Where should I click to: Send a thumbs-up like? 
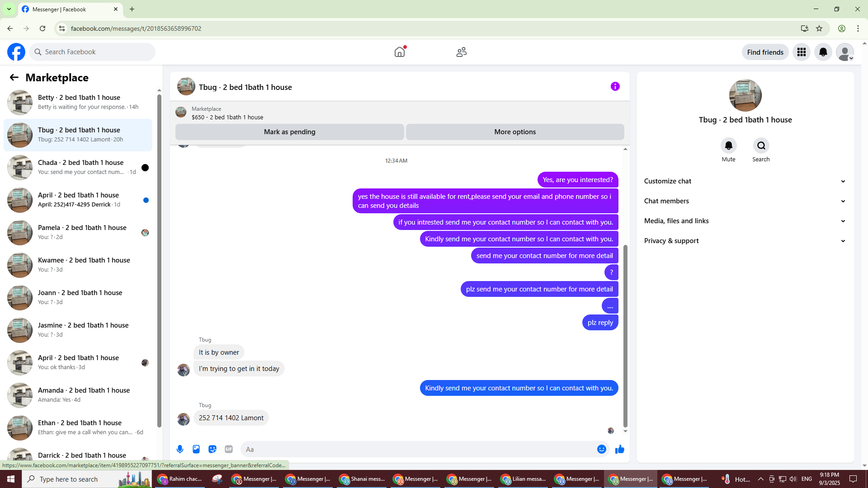tap(620, 449)
